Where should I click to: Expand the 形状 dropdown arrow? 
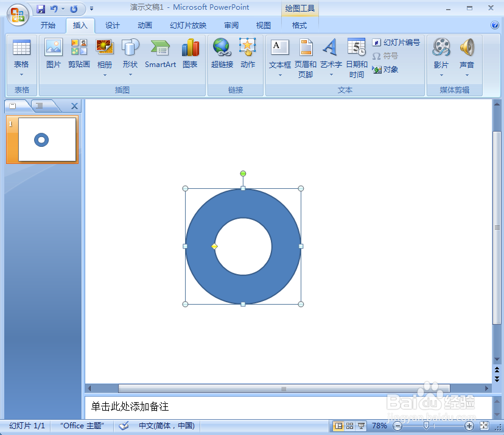pyautogui.click(x=130, y=75)
